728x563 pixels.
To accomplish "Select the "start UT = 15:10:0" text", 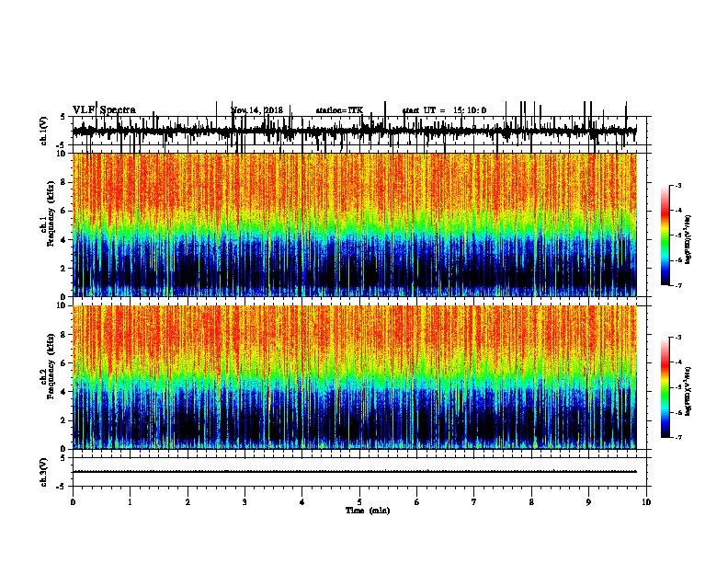I will [444, 110].
